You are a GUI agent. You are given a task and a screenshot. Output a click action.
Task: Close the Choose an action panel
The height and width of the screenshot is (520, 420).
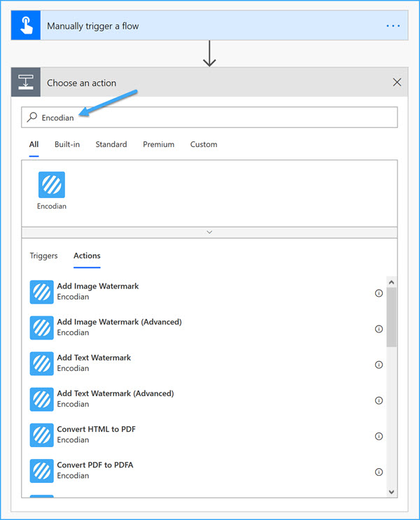[x=397, y=83]
